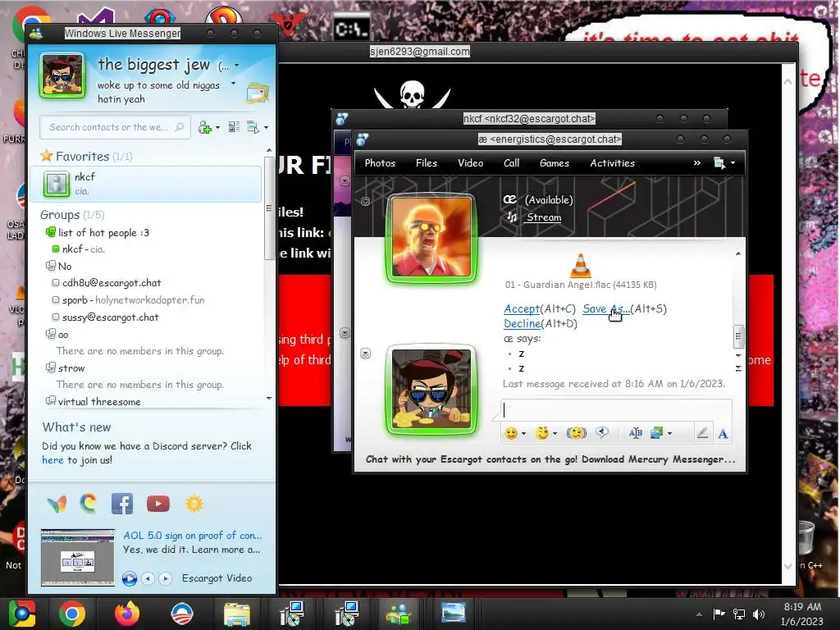Click the add contact icon in Messenger
840x630 pixels.
(x=204, y=127)
